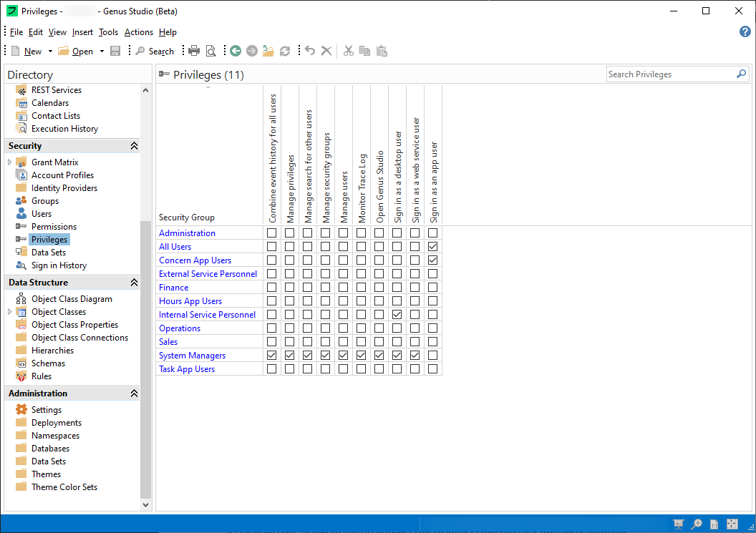This screenshot has width=756, height=533.
Task: Click the Search button in toolbar
Action: tap(155, 51)
